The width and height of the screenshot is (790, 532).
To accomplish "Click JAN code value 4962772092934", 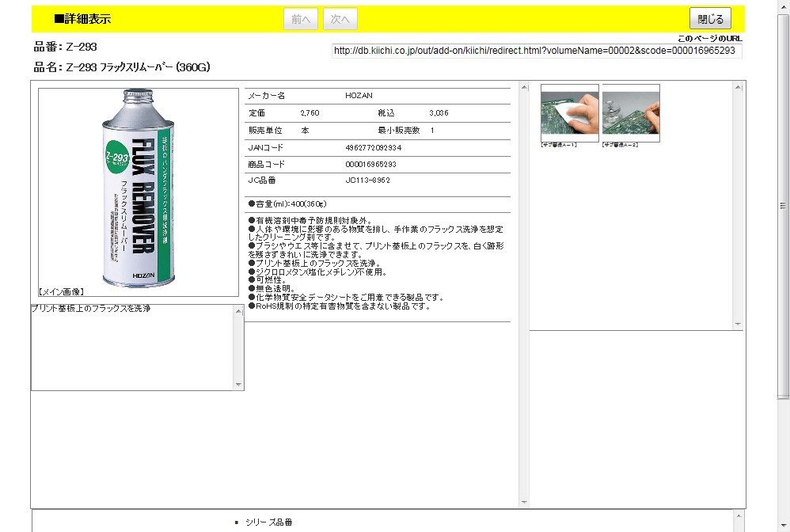I will click(x=374, y=147).
